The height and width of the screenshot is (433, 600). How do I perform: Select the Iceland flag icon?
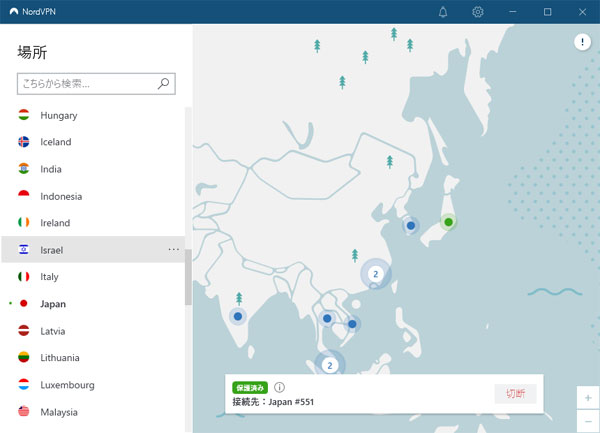(24, 142)
